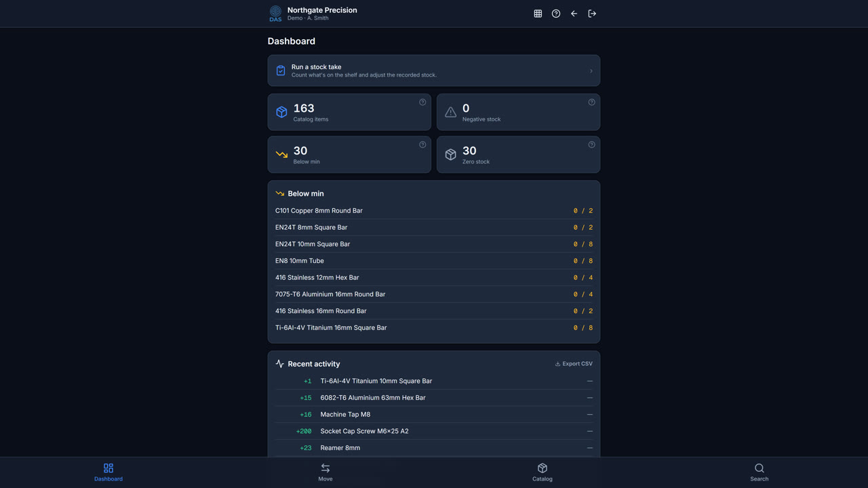
Task: Click the Negative stock warning icon
Action: (x=450, y=113)
